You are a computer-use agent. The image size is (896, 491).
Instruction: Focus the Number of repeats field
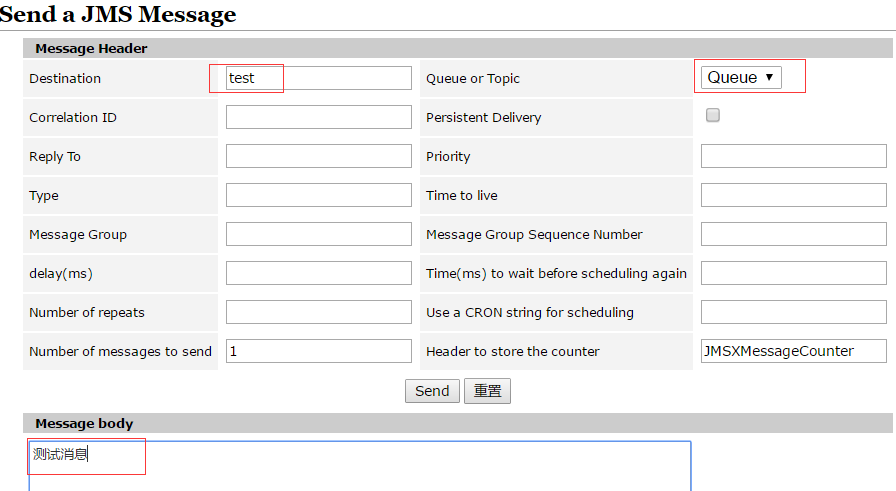click(x=318, y=312)
